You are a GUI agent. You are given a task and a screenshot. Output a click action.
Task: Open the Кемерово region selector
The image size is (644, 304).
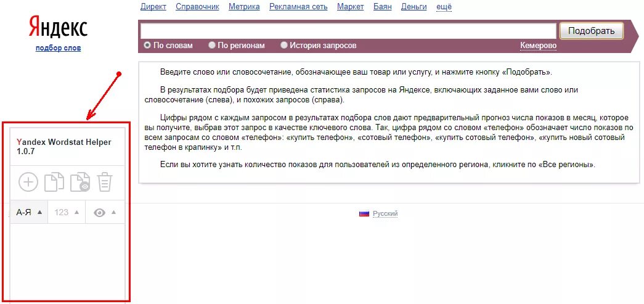(x=538, y=45)
